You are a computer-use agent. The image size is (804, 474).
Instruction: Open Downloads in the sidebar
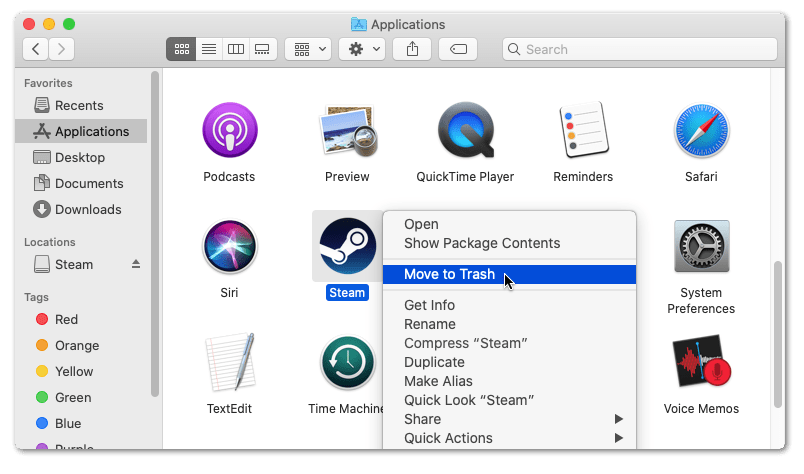coord(81,209)
